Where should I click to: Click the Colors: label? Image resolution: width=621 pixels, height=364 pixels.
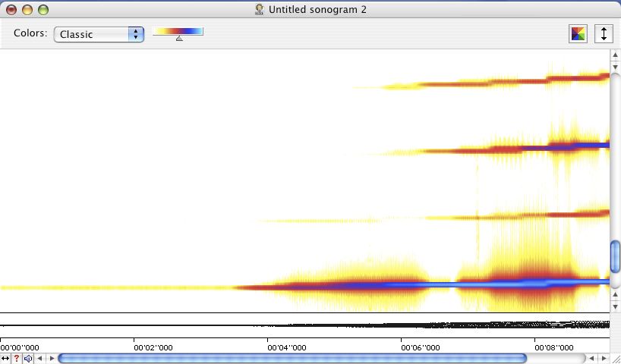pyautogui.click(x=30, y=33)
